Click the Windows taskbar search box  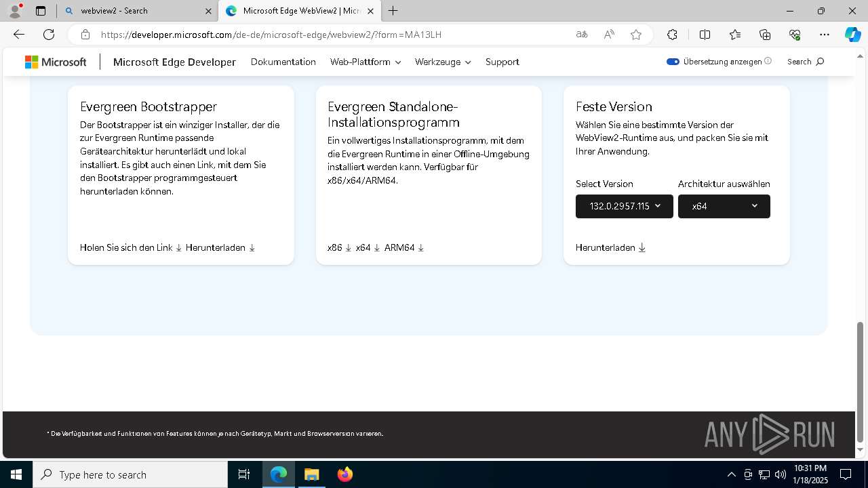click(130, 474)
